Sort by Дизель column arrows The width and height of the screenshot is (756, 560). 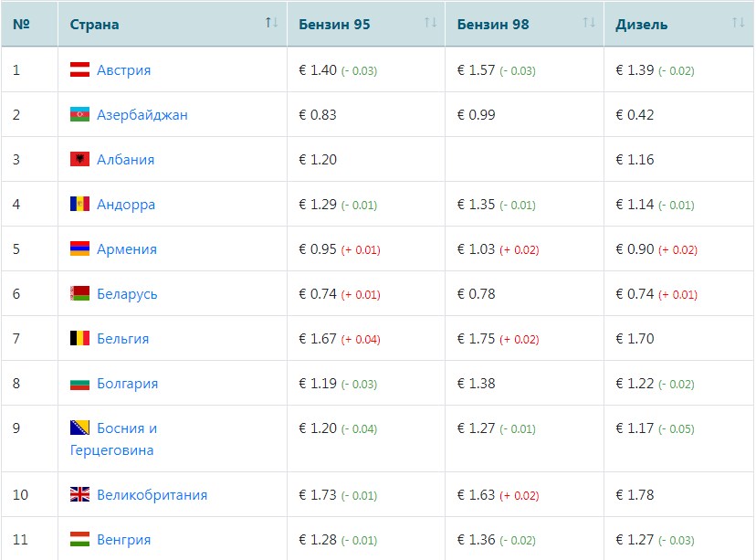pyautogui.click(x=738, y=23)
